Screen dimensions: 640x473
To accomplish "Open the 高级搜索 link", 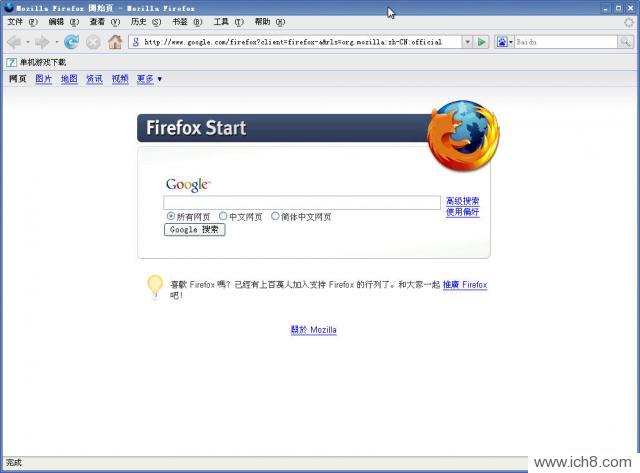I will click(x=462, y=201).
